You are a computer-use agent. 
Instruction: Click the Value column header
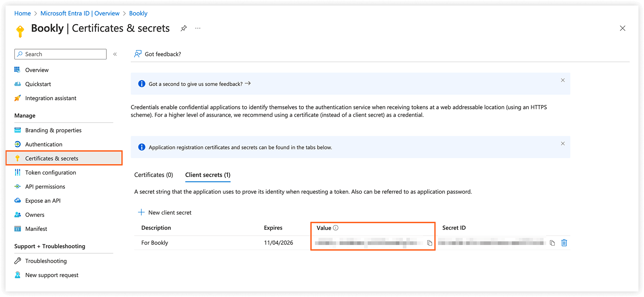[324, 228]
